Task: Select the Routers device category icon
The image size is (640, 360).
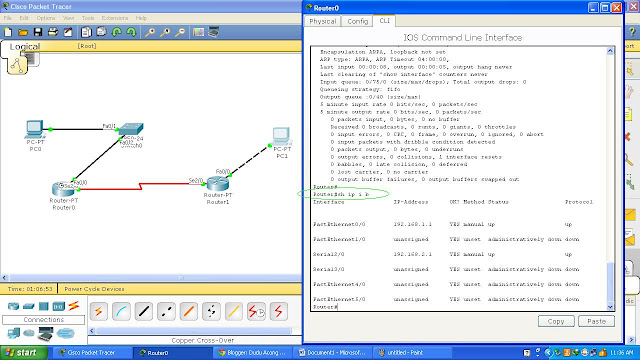Action: click(x=13, y=306)
